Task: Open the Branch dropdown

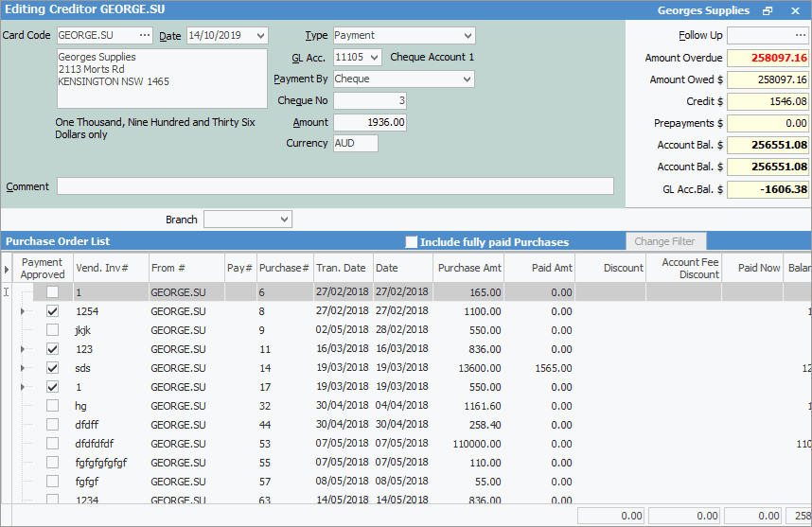Action: 285,220
